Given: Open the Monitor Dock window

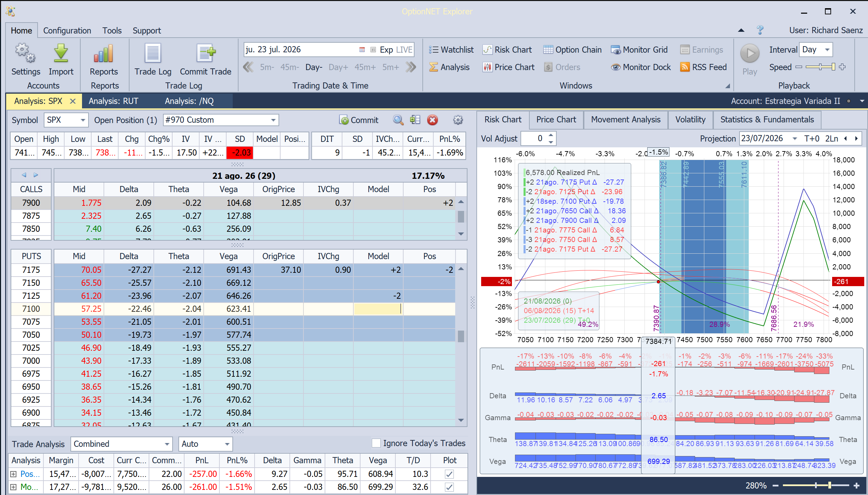Looking at the screenshot, I should pyautogui.click(x=641, y=67).
